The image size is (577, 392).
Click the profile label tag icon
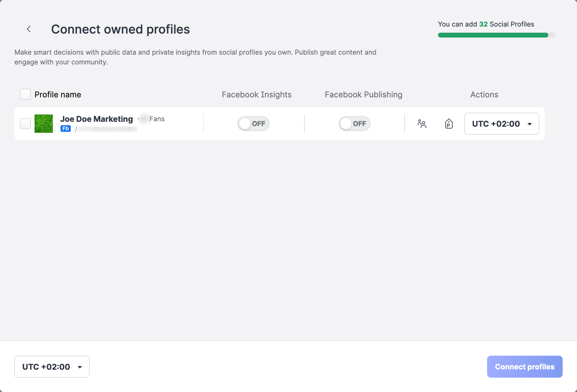tap(449, 124)
